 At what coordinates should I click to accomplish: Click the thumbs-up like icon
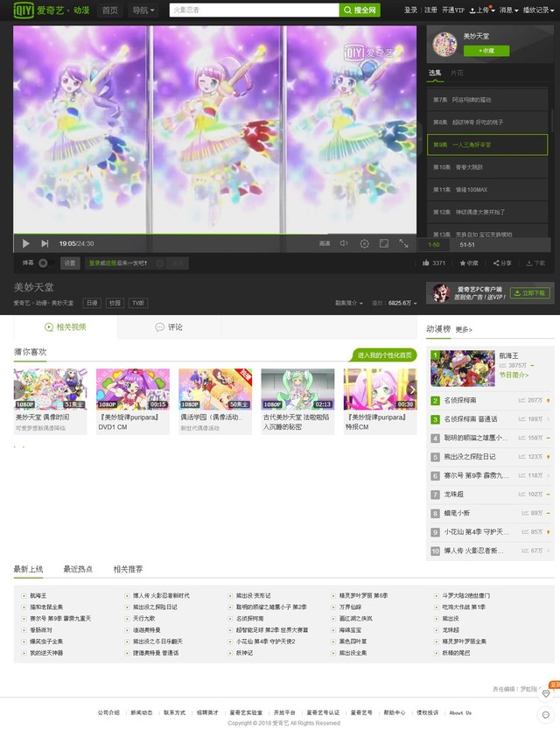click(426, 263)
